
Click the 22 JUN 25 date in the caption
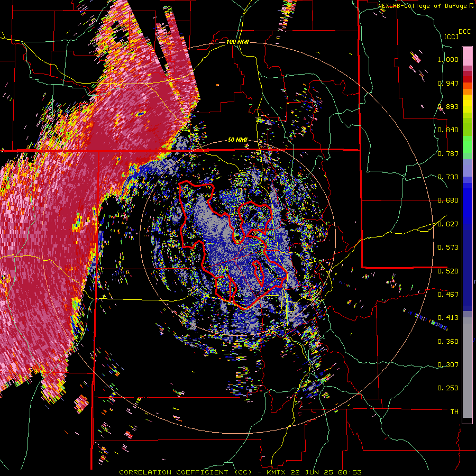(x=311, y=472)
